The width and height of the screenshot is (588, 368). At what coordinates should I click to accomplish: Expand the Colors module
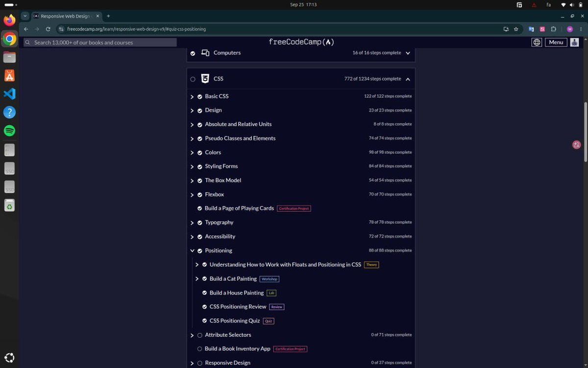[192, 153]
